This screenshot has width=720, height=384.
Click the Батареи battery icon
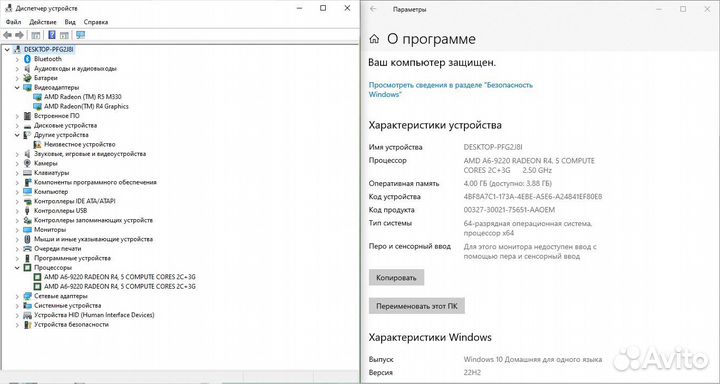tap(27, 78)
